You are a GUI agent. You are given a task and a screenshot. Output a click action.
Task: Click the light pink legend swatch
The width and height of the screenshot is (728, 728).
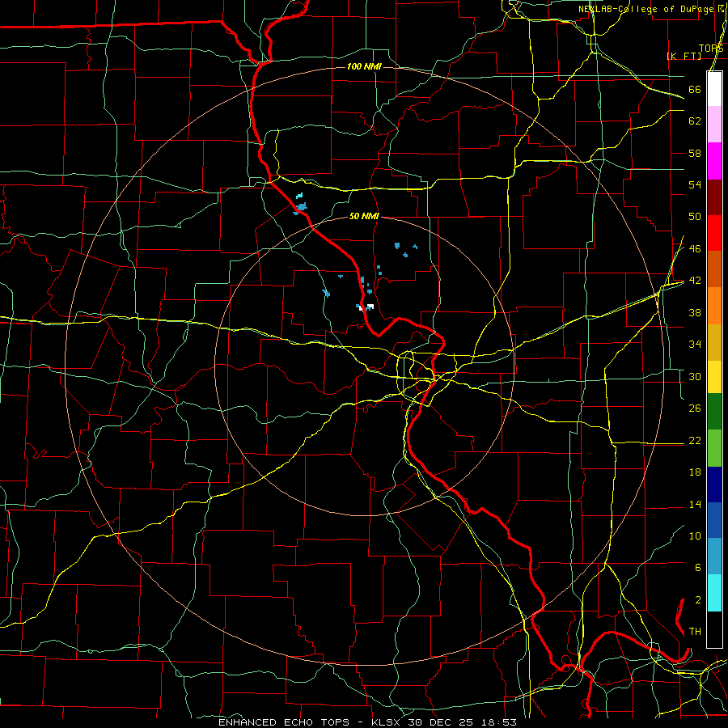coord(714,125)
